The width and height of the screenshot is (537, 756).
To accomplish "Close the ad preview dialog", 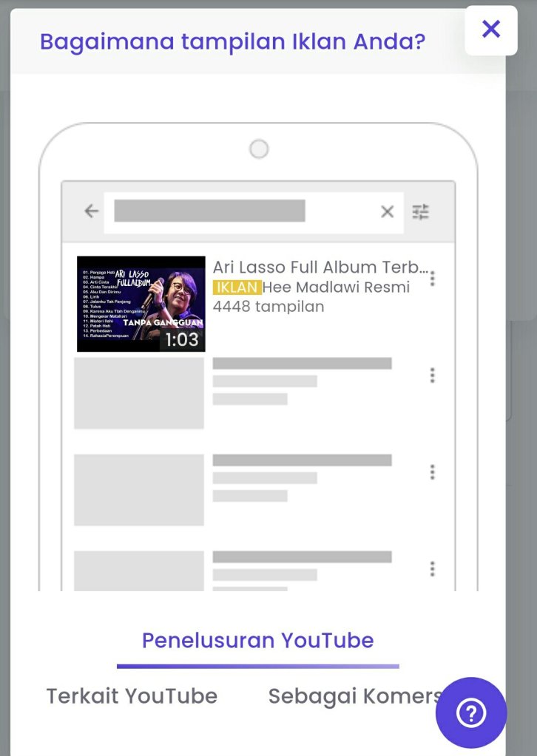I will tap(490, 30).
